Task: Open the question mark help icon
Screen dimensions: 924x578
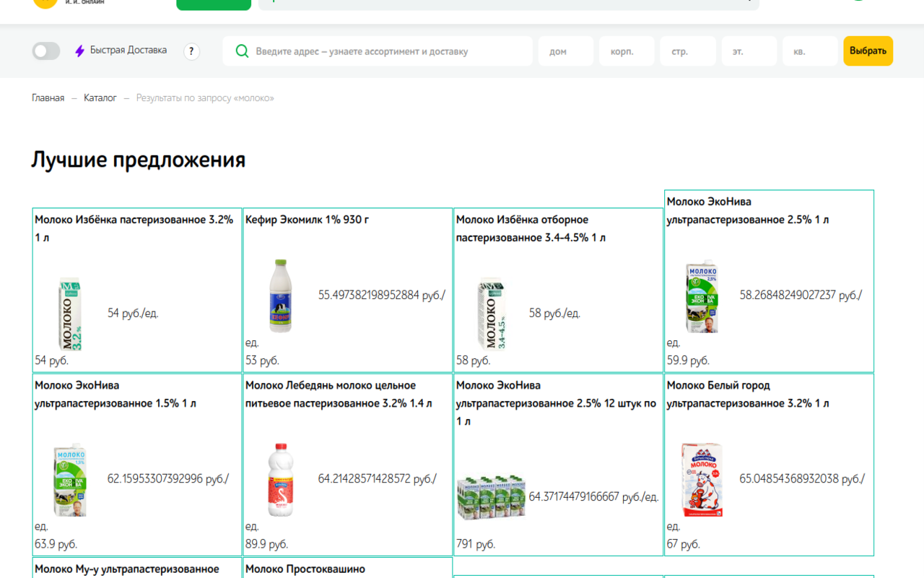Action: click(x=191, y=51)
